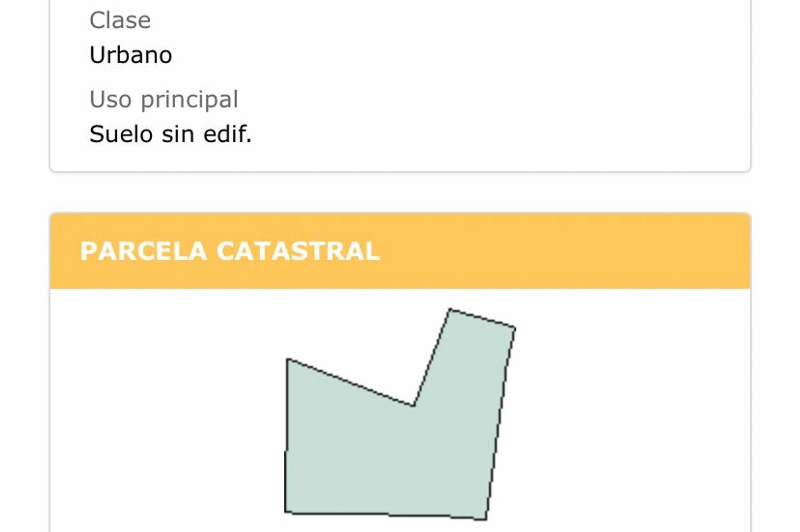
Task: Click the parcel polygon's bottom-left corner
Action: point(285,512)
